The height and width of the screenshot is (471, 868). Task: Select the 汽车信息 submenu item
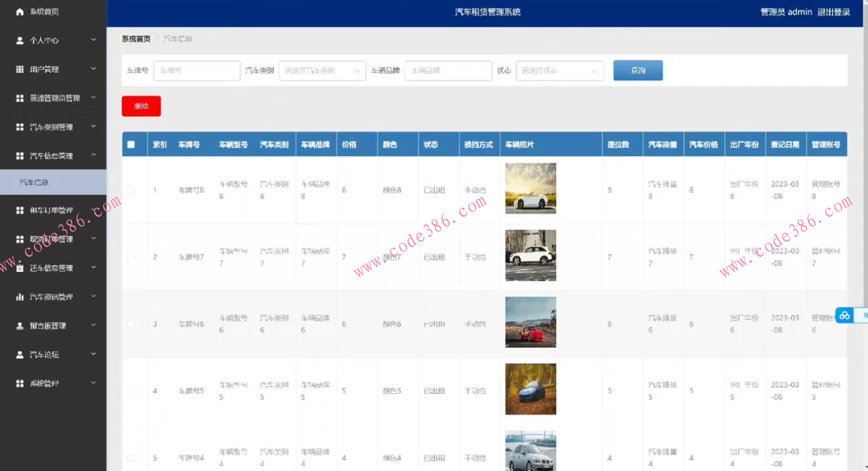click(x=34, y=183)
